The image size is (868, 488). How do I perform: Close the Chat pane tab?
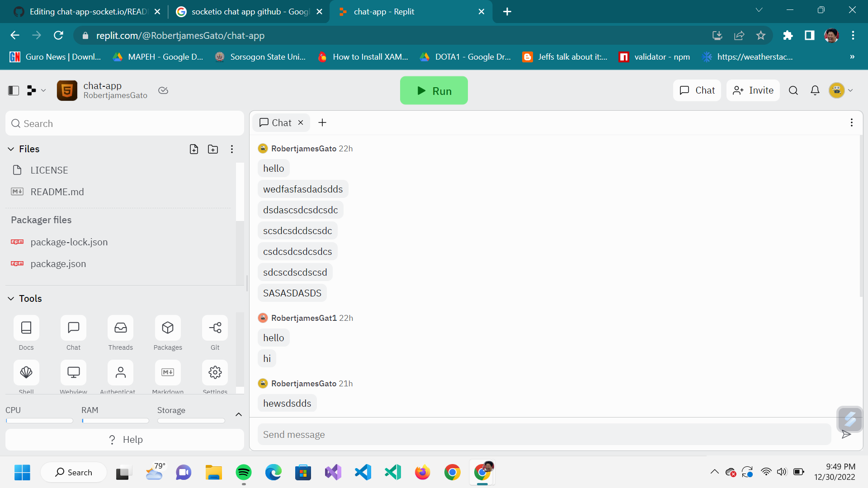(x=301, y=123)
